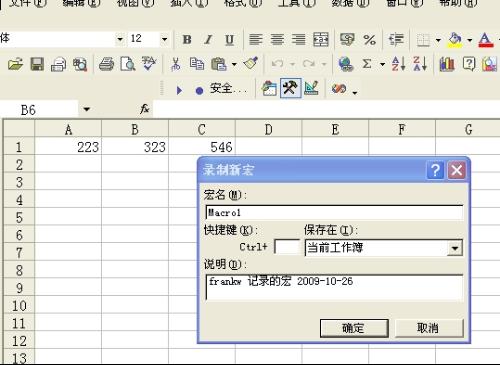Click the 宏名 field containing Macro1

point(334,213)
